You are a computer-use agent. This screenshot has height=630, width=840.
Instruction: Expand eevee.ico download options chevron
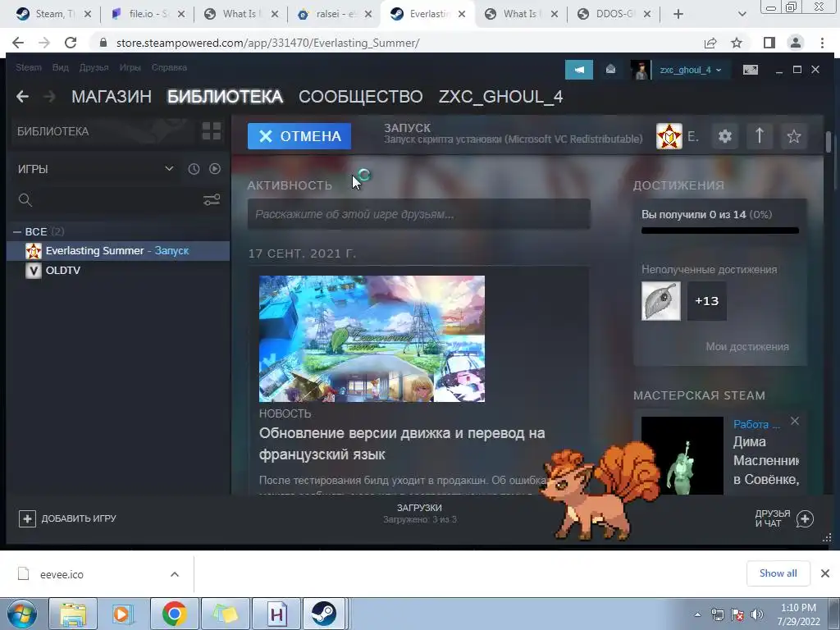(175, 574)
